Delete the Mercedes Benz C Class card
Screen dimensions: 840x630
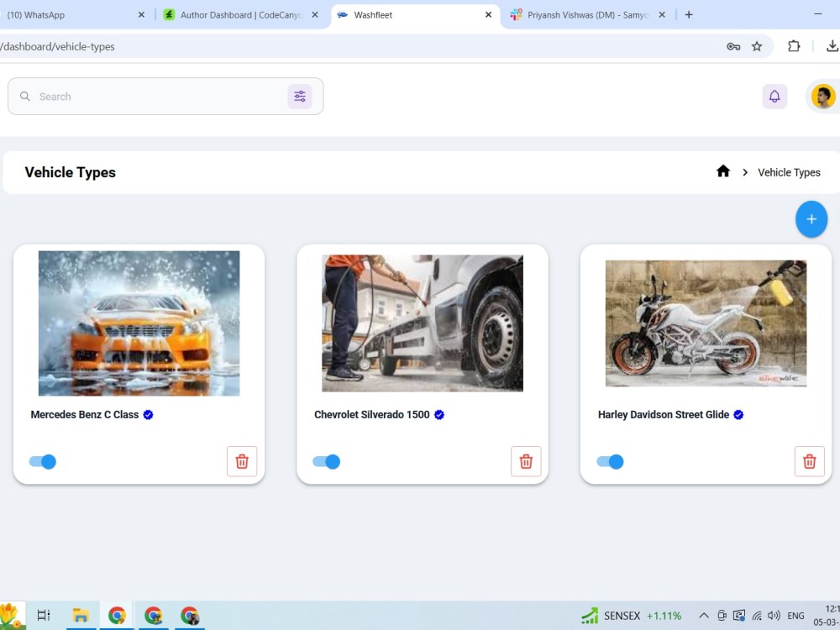(242, 461)
